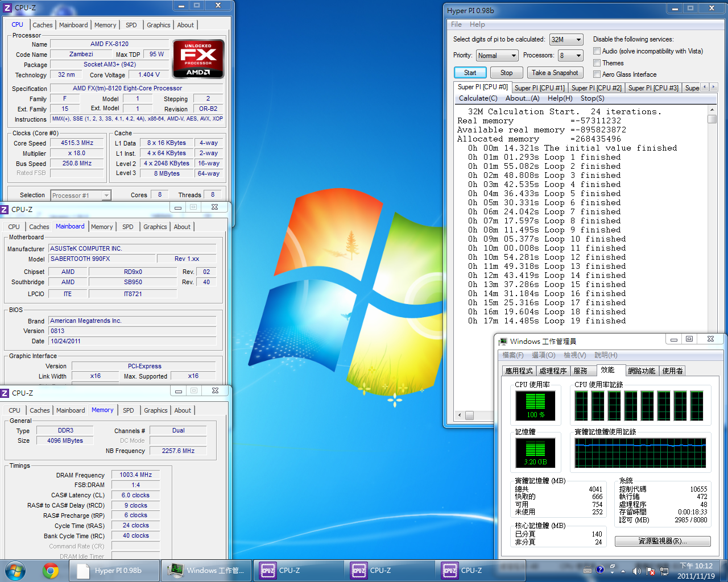Screen dimensions: 728x582
Task: Click CPU-Z Mainboard window title icon
Action: (5, 209)
